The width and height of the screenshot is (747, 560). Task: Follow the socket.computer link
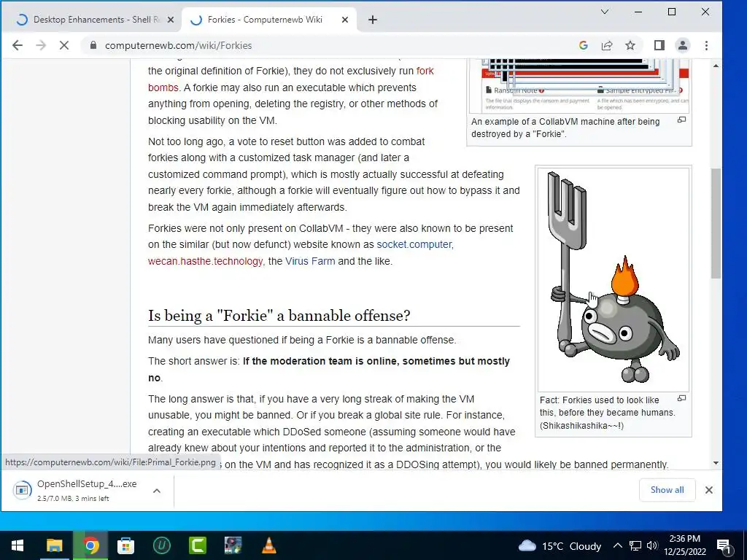point(414,244)
